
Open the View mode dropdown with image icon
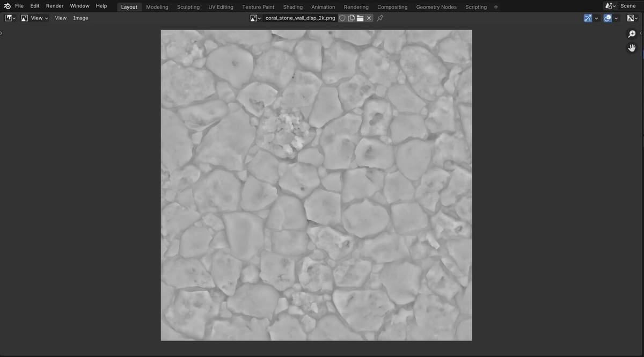(x=34, y=18)
